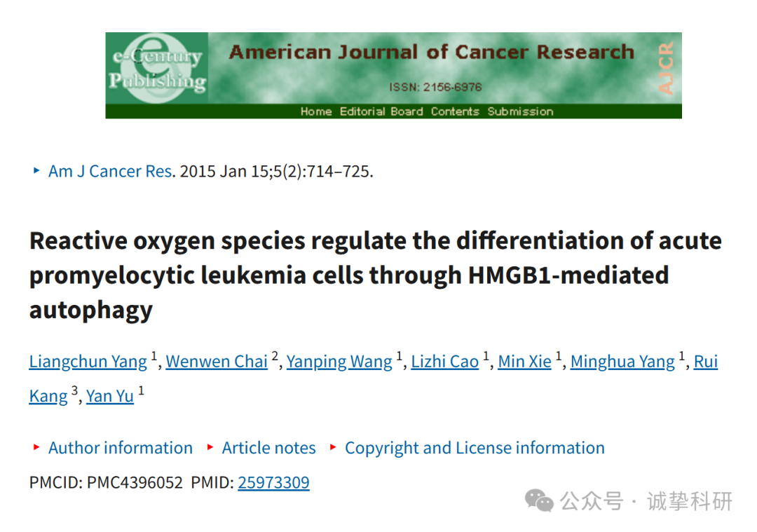This screenshot has width=757, height=532.
Task: Open PMID 25973309 link
Action: click(273, 482)
